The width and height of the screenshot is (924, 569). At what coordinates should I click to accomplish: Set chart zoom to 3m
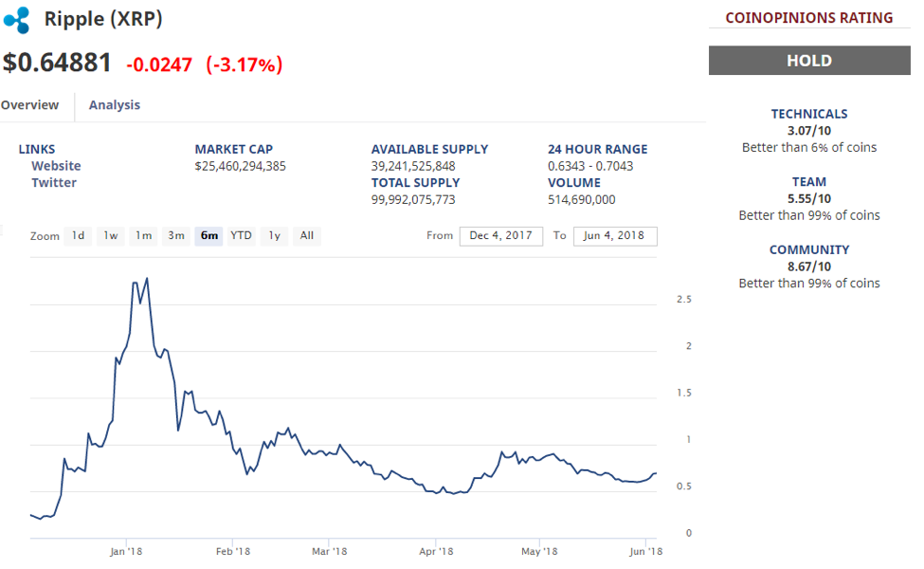[x=176, y=236]
